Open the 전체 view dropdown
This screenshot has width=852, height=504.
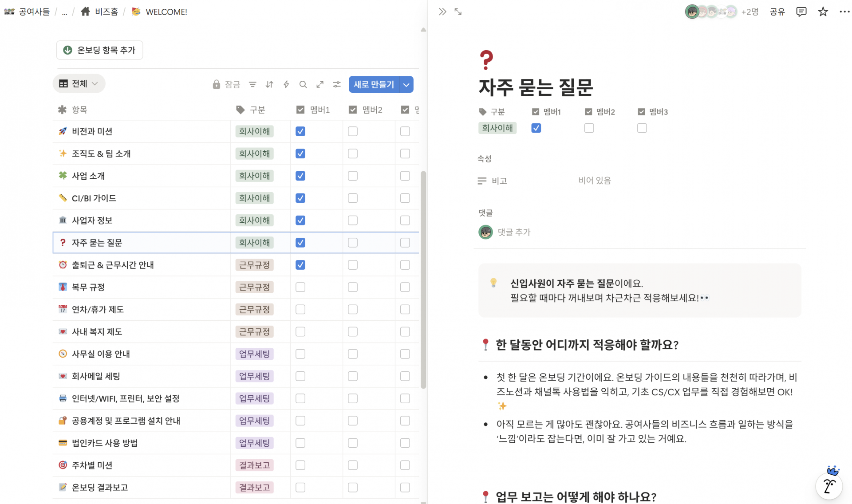coord(79,83)
